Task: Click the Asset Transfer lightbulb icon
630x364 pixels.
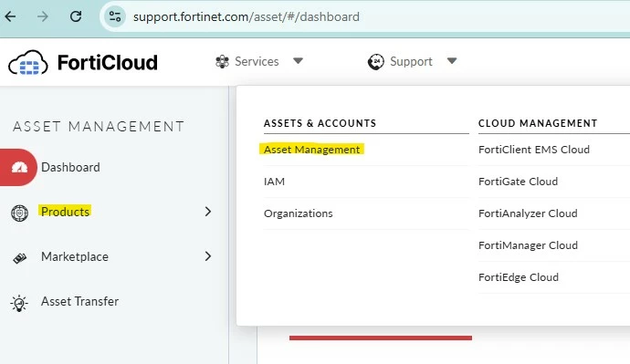Action: point(19,304)
